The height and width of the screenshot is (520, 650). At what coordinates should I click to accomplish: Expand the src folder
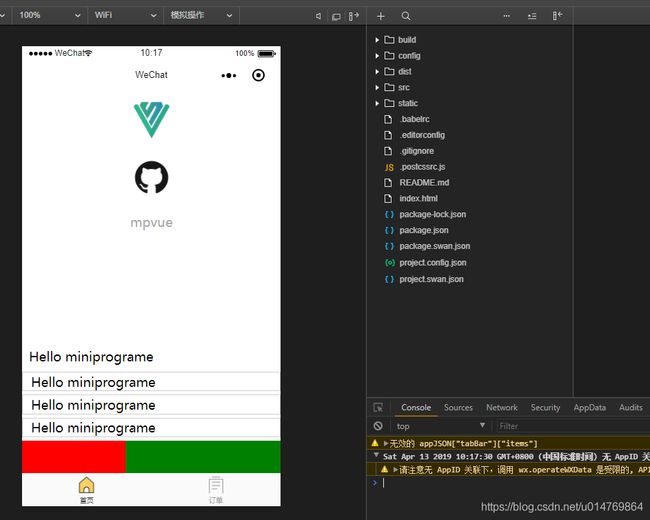pyautogui.click(x=377, y=87)
